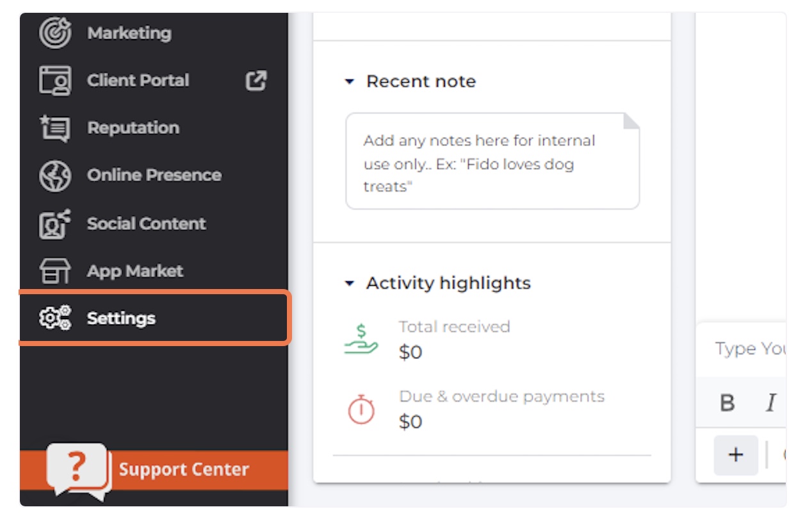Viewport: 812px width, 514px height.
Task: Click the Due & overdue payments stopwatch icon
Action: 361,410
